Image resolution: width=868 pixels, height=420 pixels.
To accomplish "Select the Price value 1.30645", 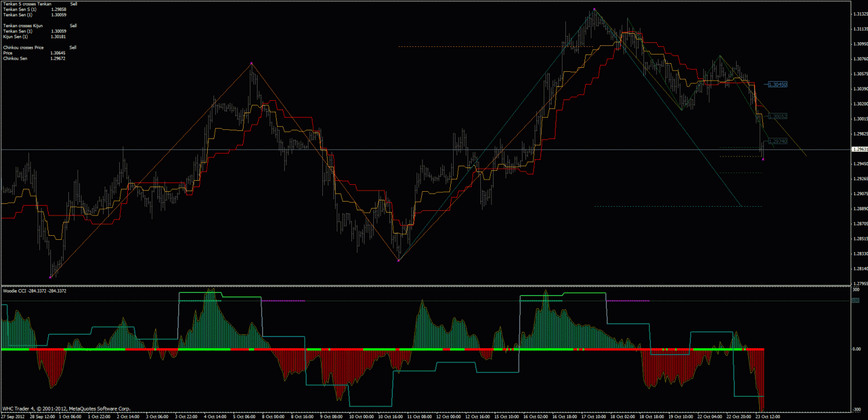I will pyautogui.click(x=58, y=53).
